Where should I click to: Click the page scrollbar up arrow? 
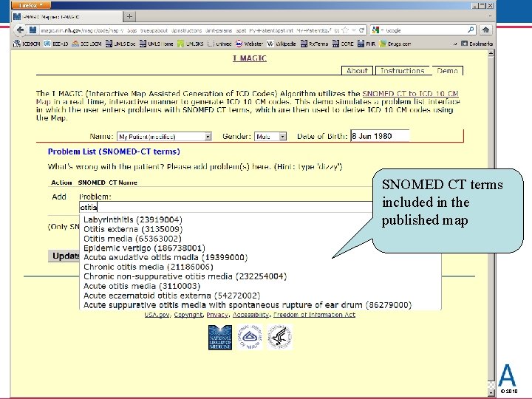(491, 53)
